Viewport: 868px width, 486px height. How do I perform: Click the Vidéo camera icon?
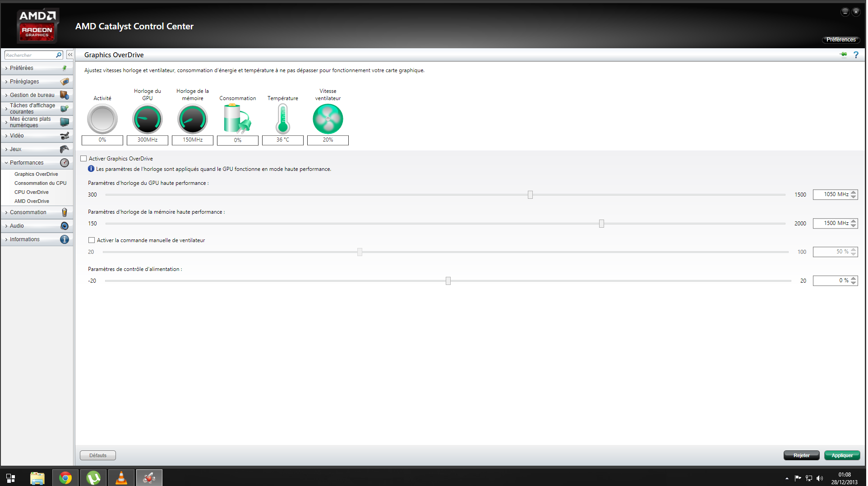click(65, 136)
